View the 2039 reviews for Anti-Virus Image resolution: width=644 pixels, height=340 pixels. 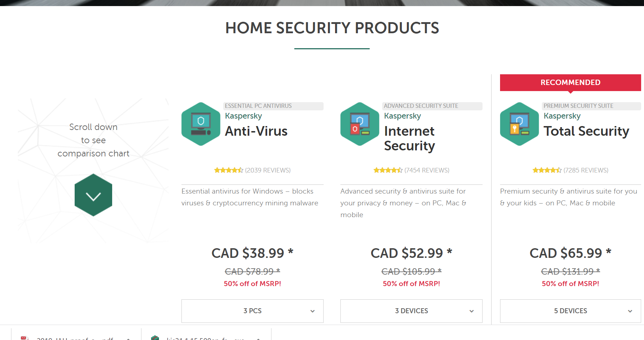(268, 170)
